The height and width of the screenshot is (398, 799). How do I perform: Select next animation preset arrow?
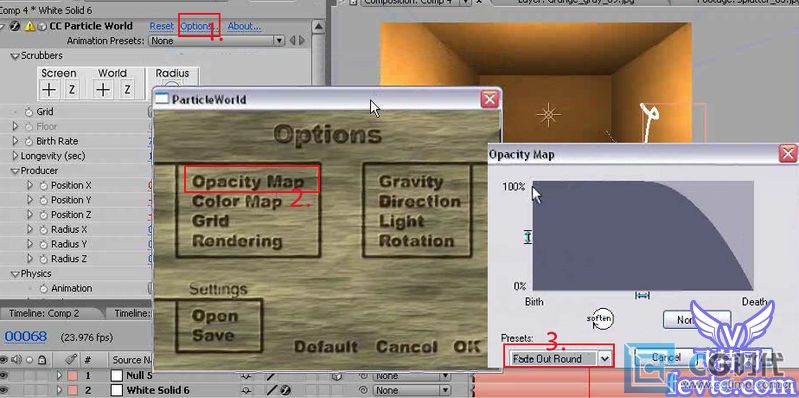click(302, 40)
